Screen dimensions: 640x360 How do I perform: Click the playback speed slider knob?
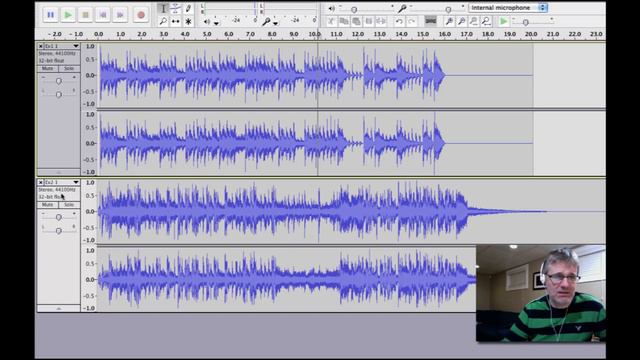click(526, 22)
